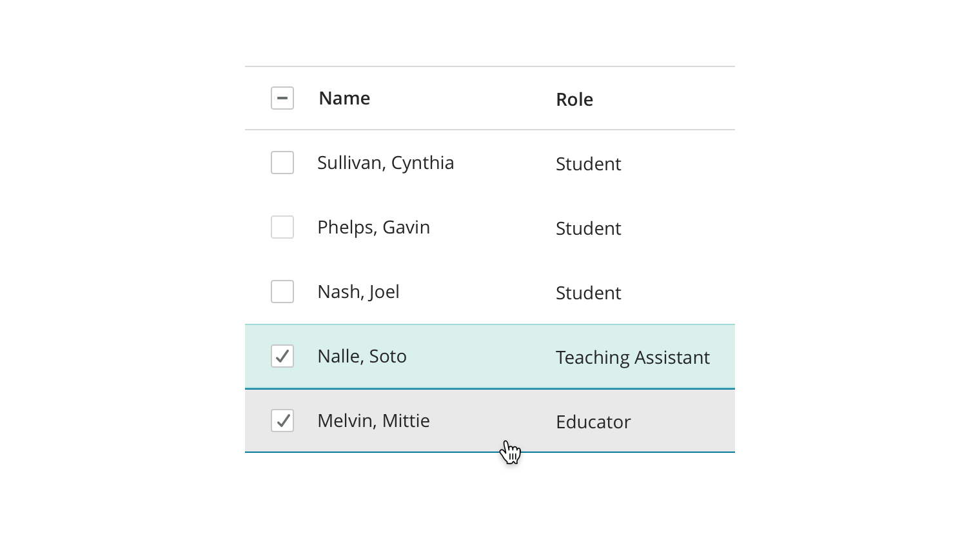Viewport: 980px width, 556px height.
Task: Click Student role in Nash, Joel row
Action: [x=588, y=293]
